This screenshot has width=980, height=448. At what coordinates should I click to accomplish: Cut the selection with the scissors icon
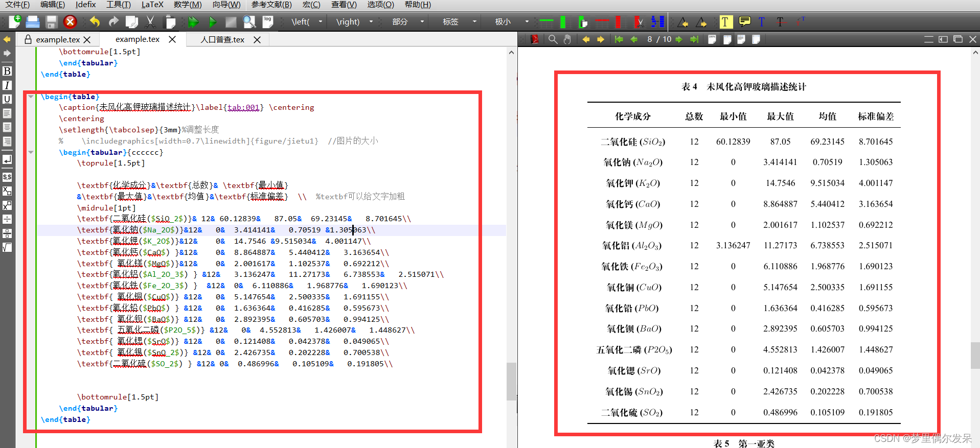150,22
